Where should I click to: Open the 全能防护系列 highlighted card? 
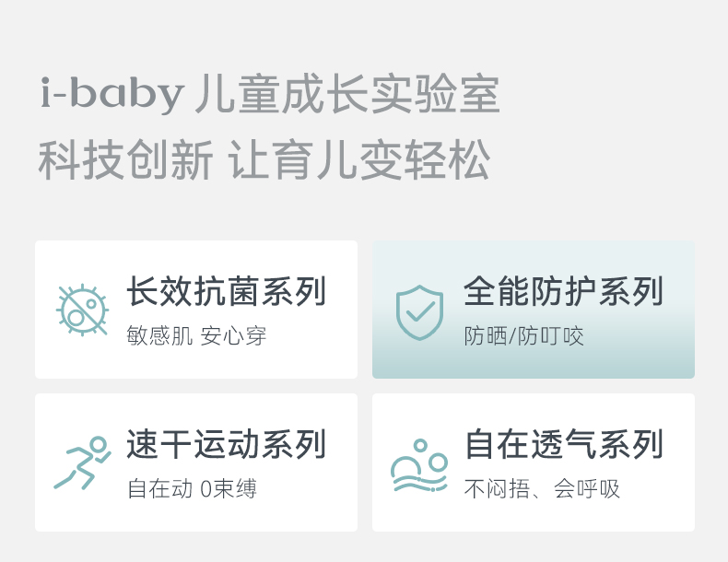[534, 310]
